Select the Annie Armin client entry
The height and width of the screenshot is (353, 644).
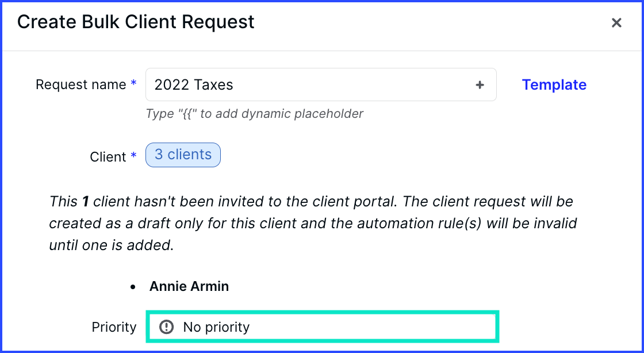(189, 286)
